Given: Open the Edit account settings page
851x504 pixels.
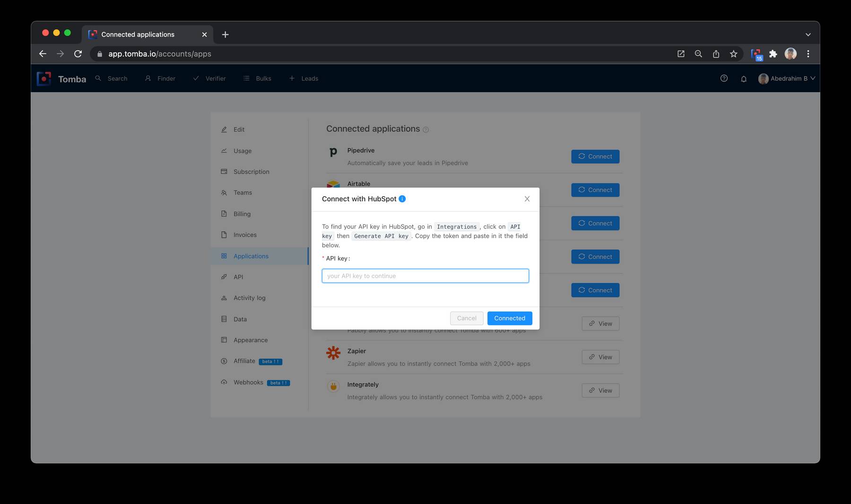Looking at the screenshot, I should coord(260,130).
